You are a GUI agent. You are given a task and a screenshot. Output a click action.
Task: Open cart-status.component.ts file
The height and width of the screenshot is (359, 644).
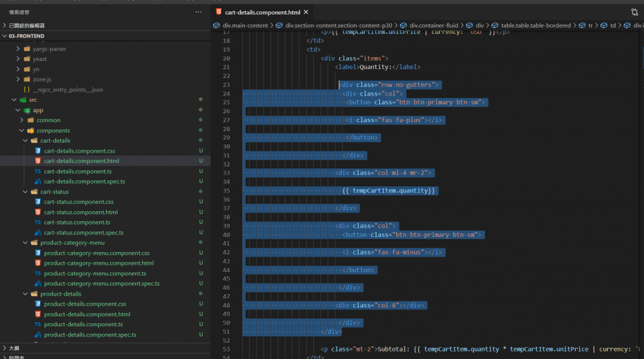click(x=77, y=222)
